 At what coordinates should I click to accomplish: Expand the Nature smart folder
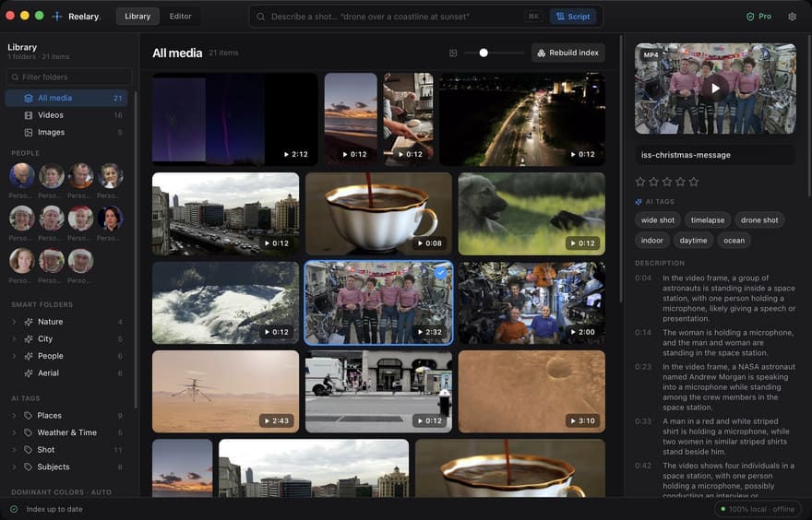14,322
